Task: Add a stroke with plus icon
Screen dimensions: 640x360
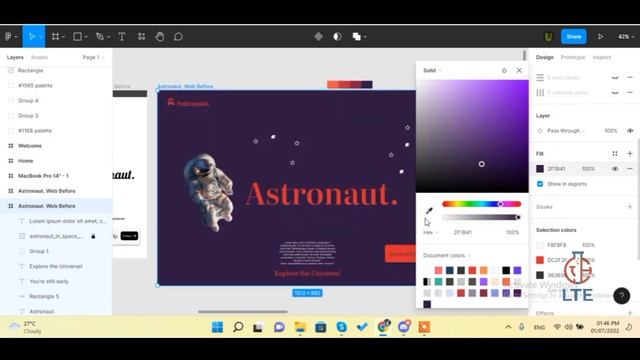Action: [630, 207]
